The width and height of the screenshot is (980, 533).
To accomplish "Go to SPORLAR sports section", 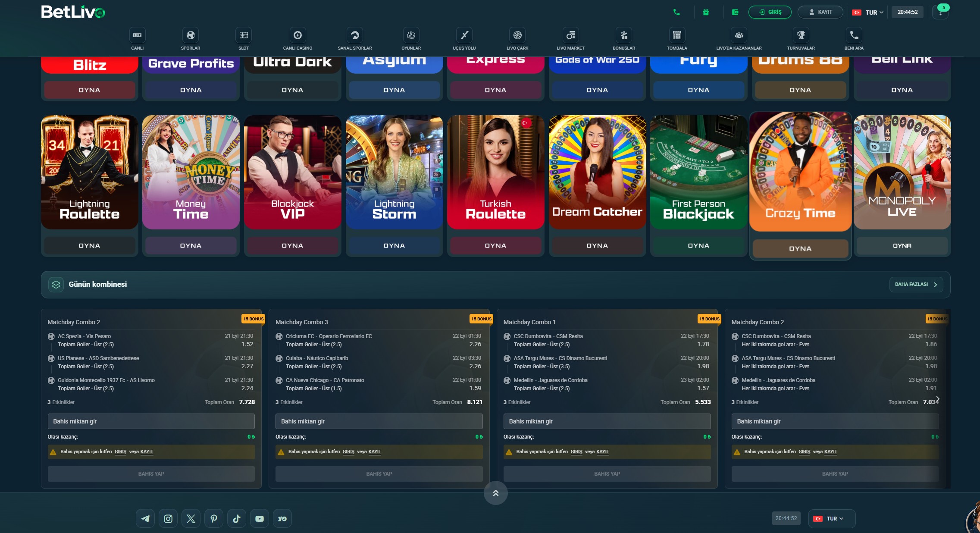I will [191, 39].
